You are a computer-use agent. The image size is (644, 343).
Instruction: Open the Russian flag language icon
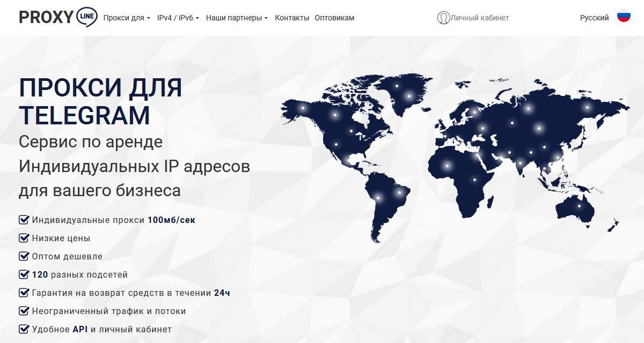[624, 16]
